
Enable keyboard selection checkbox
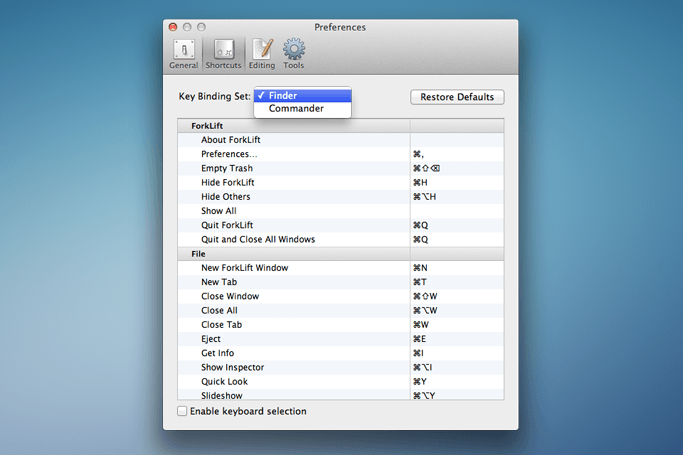click(x=182, y=411)
